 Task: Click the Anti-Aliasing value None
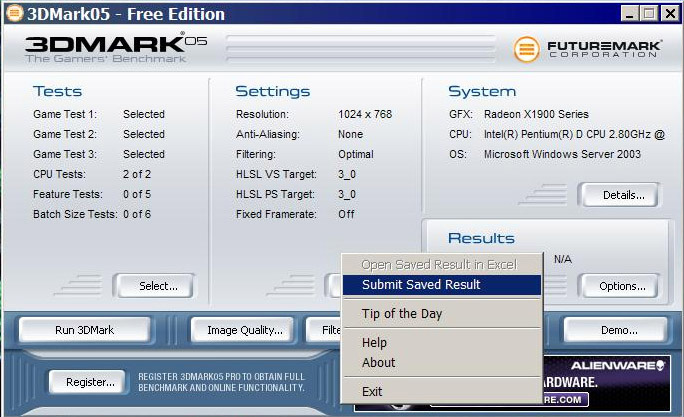tap(350, 134)
